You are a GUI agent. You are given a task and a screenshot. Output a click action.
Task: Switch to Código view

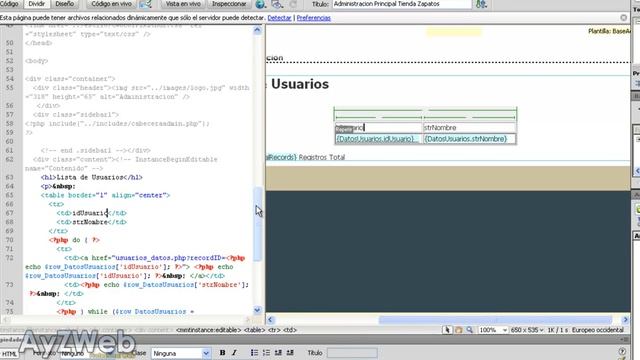point(10,4)
